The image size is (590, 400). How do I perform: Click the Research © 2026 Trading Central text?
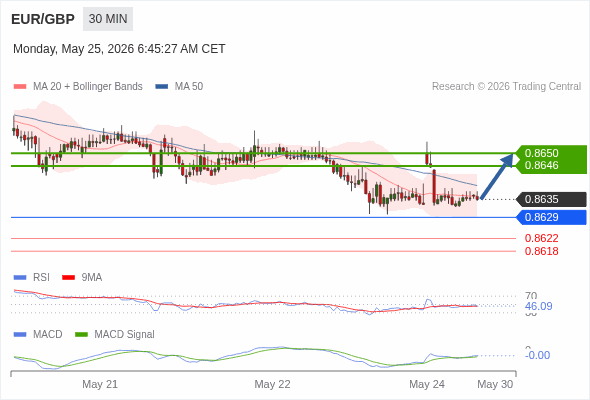point(506,87)
